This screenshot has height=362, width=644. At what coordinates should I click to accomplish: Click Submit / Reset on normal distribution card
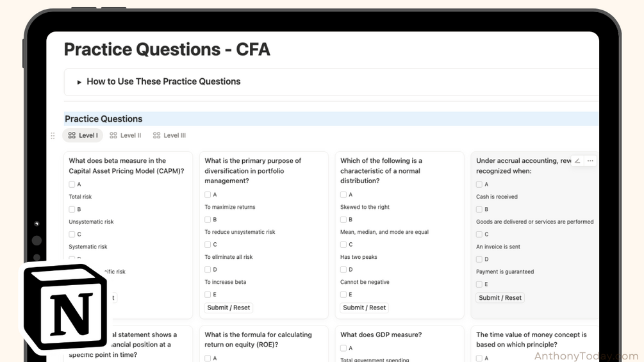click(x=365, y=308)
